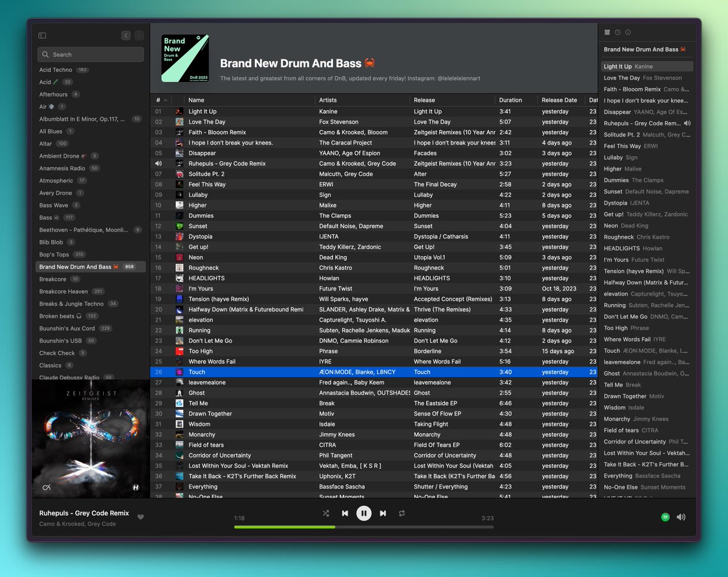Click the Dystopia track artwork icon
The width and height of the screenshot is (728, 577).
click(180, 237)
